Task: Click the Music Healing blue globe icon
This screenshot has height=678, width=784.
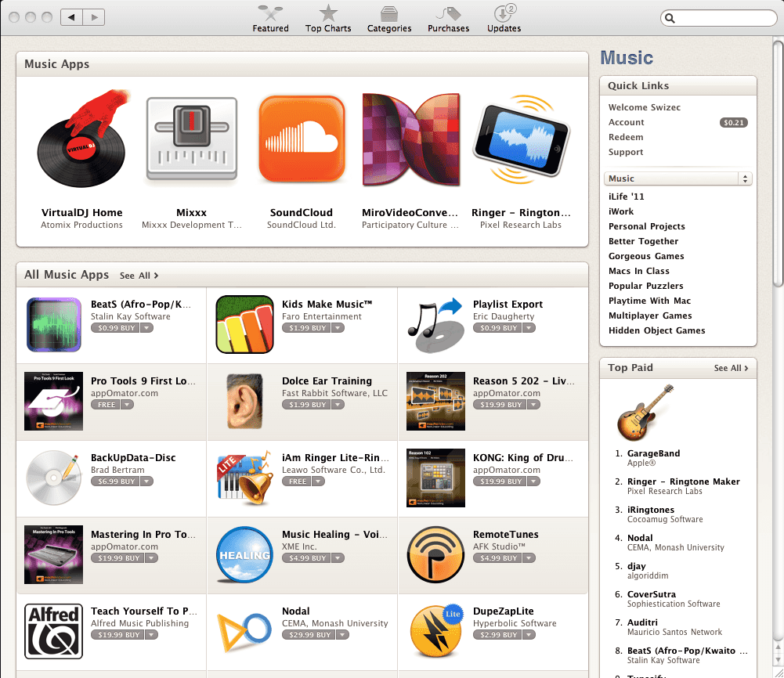Action: (244, 554)
